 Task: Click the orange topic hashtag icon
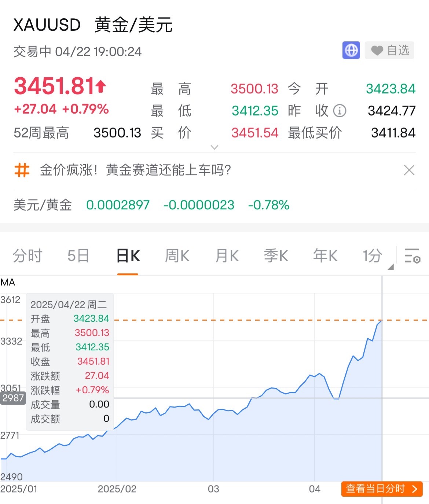point(22,170)
